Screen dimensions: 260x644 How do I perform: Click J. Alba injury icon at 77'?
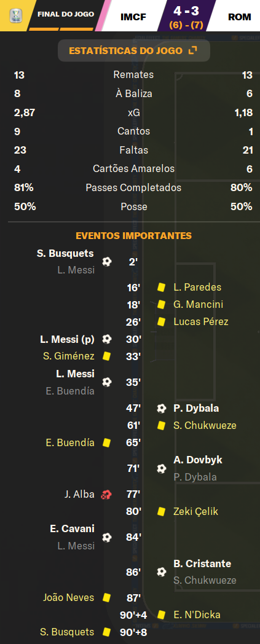point(106,495)
